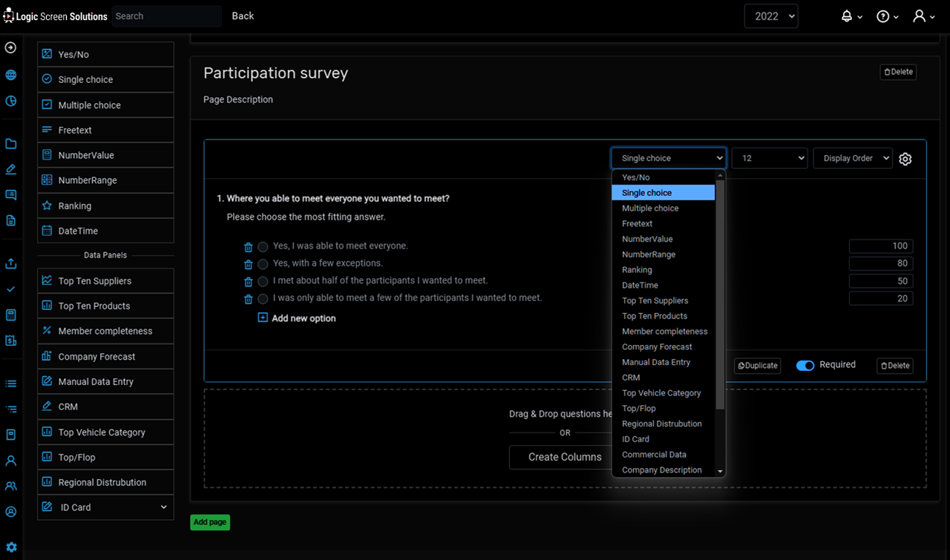This screenshot has height=560, width=950.
Task: Open the Display Order dropdown
Action: (x=853, y=158)
